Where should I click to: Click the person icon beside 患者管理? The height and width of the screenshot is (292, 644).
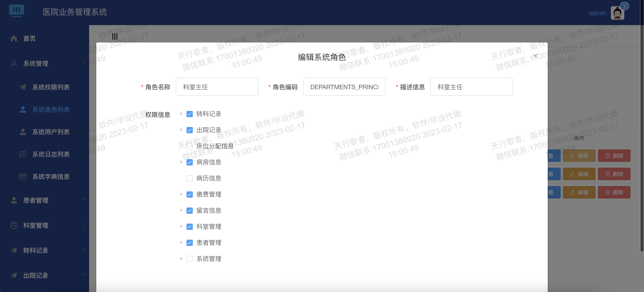[x=14, y=200]
